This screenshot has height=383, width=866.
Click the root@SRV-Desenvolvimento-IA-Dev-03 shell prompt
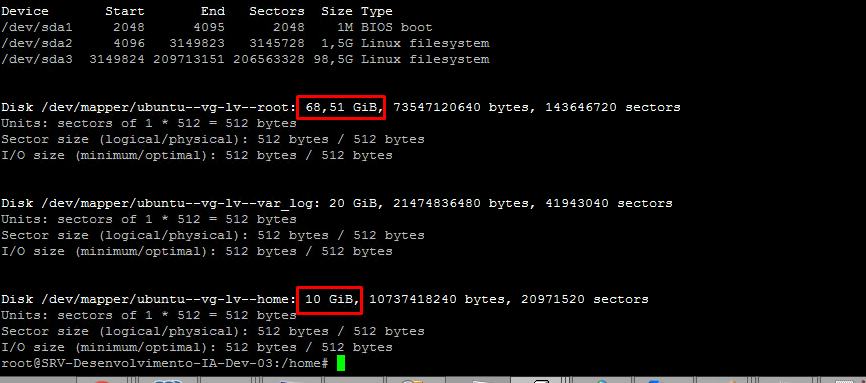click(x=165, y=364)
